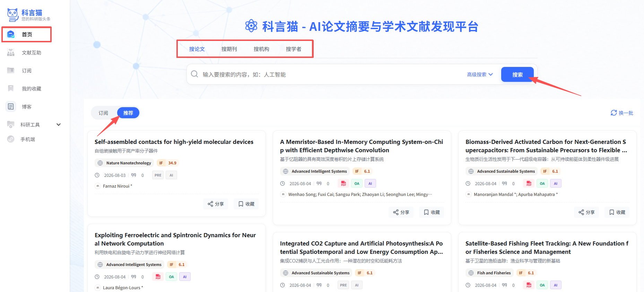Click author Farnaz Niroui
The height and width of the screenshot is (292, 644).
117,186
